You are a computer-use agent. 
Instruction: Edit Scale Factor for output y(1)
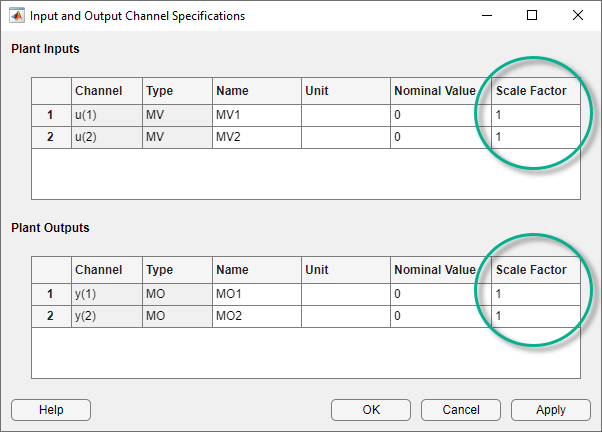(x=535, y=294)
